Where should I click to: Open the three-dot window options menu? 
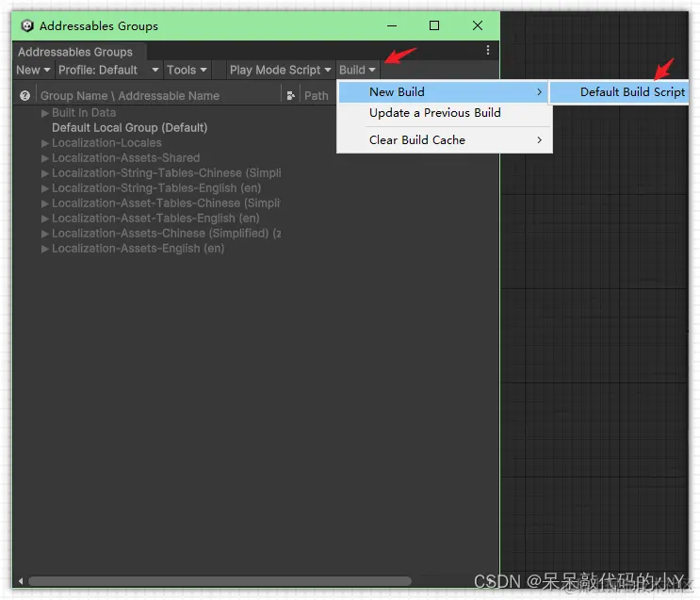(487, 50)
